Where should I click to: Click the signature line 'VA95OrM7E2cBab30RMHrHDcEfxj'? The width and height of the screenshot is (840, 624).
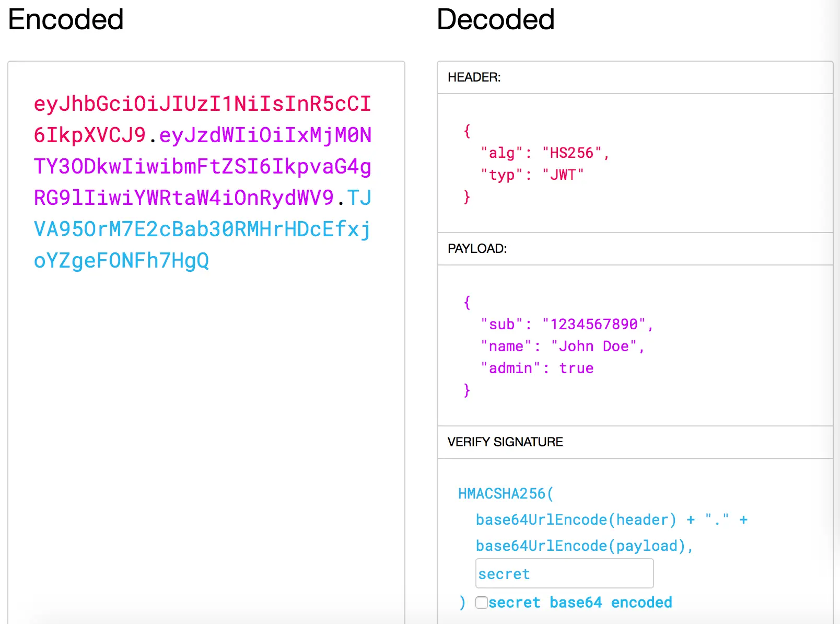coord(202,229)
